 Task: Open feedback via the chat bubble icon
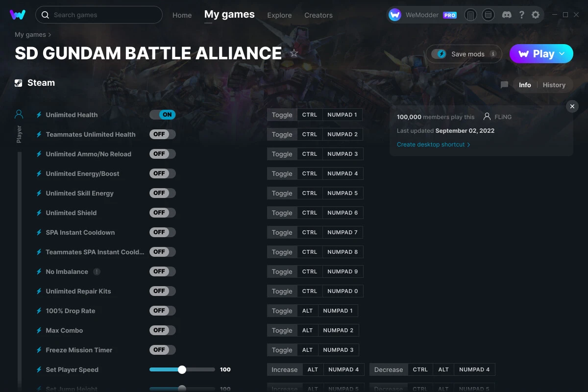coord(504,84)
